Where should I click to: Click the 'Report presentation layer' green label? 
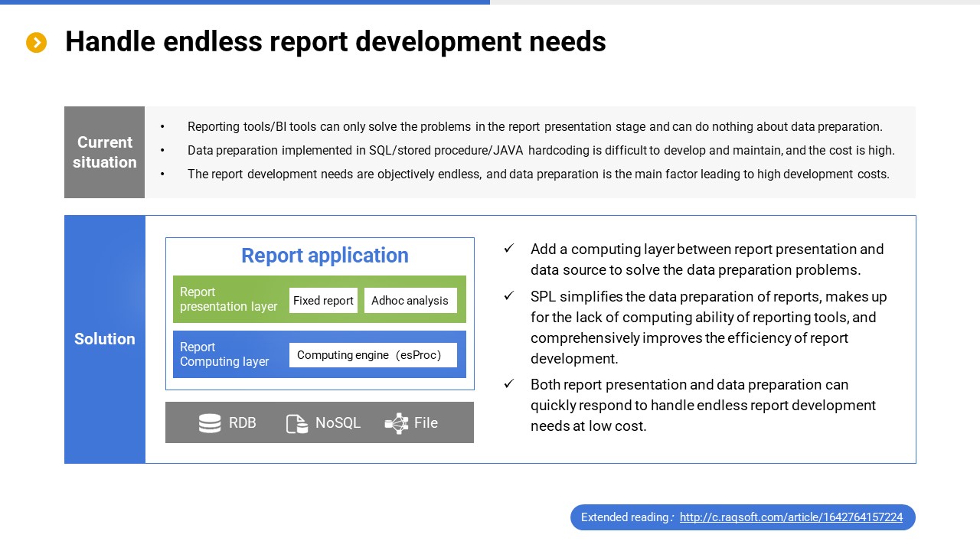[228, 299]
